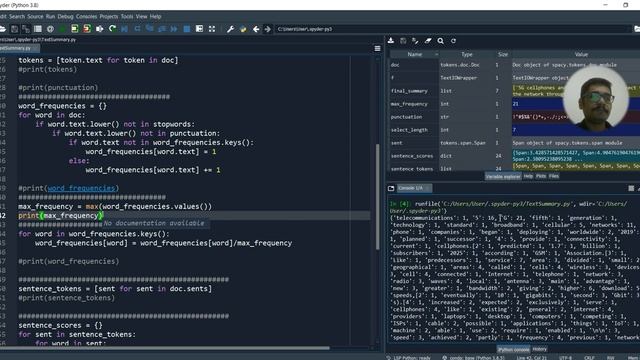Click the editor horizontal scrollbar
Screen dimensions: 640x360
tap(165, 348)
